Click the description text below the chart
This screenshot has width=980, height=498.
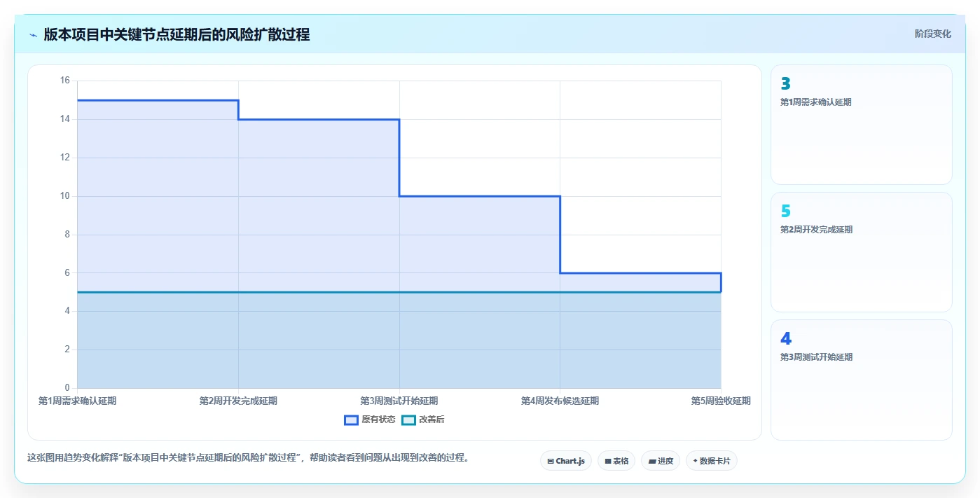point(248,458)
